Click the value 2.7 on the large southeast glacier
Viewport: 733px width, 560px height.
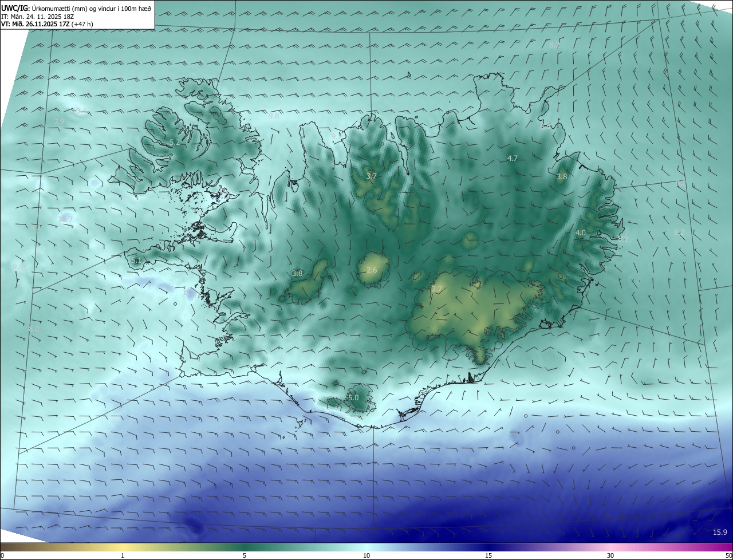point(437,290)
